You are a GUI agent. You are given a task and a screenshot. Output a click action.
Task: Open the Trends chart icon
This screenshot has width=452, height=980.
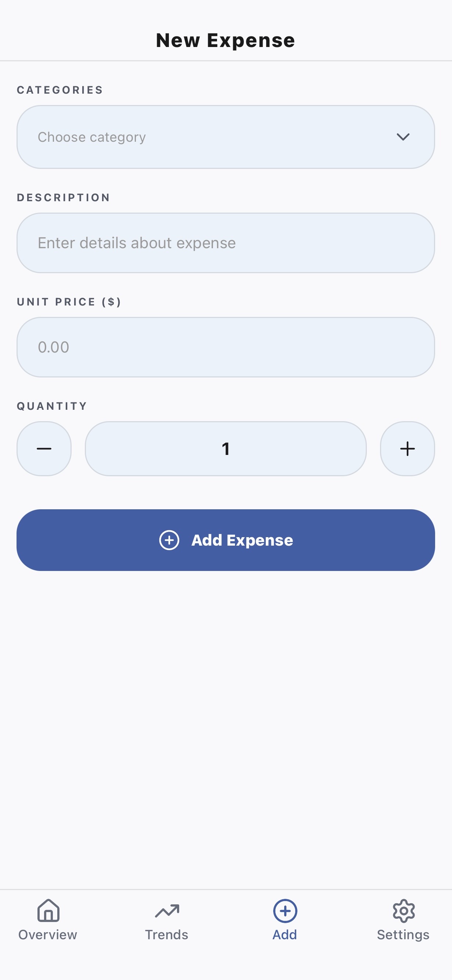[167, 910]
